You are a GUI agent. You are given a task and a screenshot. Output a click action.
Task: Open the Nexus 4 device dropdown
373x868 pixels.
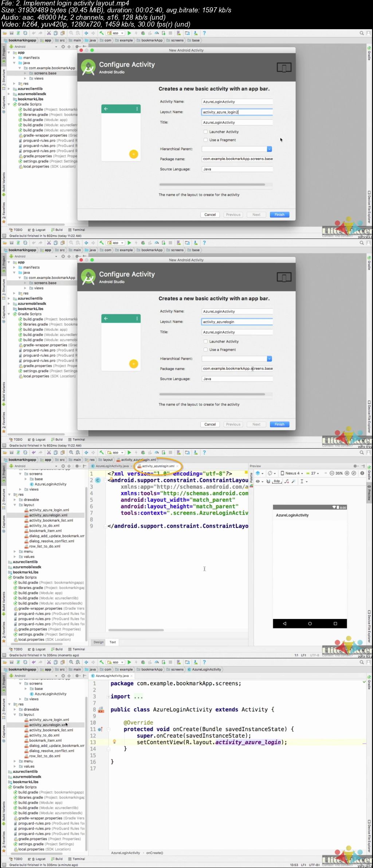292,473
